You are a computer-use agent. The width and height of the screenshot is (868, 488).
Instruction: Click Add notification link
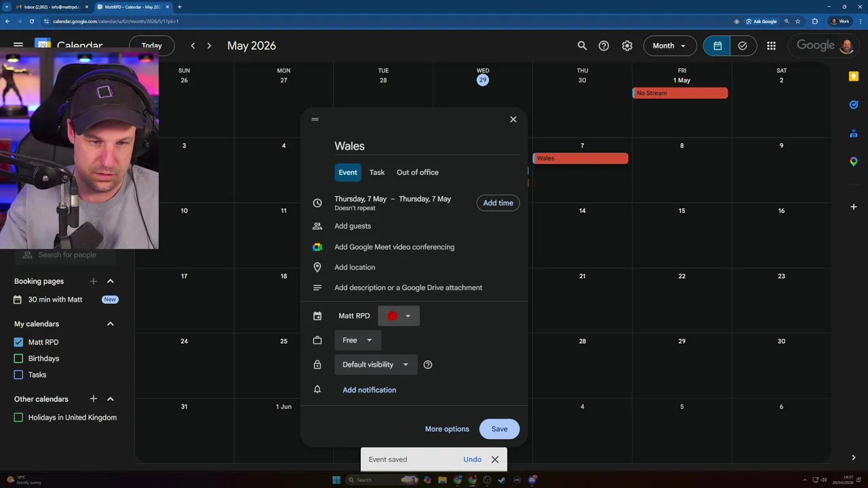370,390
